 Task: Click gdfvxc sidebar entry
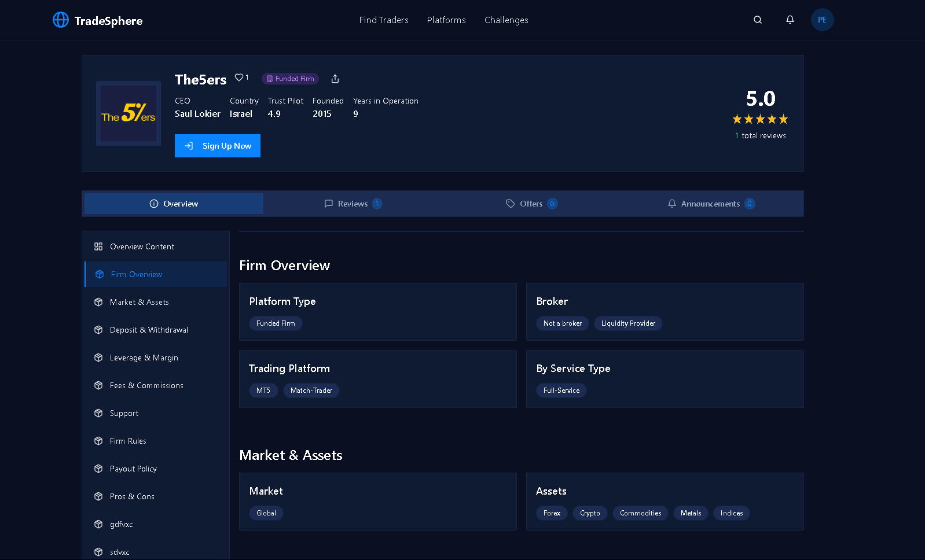pyautogui.click(x=156, y=524)
